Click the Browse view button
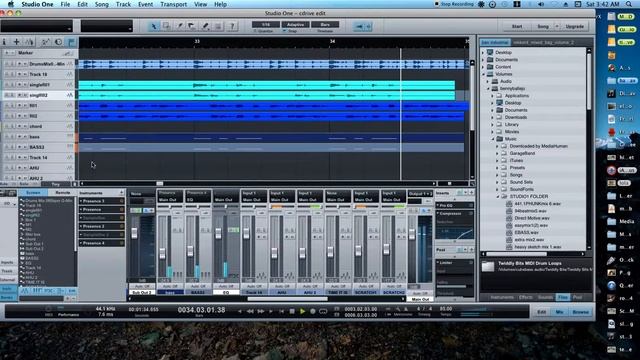The image size is (640, 360). click(x=580, y=312)
